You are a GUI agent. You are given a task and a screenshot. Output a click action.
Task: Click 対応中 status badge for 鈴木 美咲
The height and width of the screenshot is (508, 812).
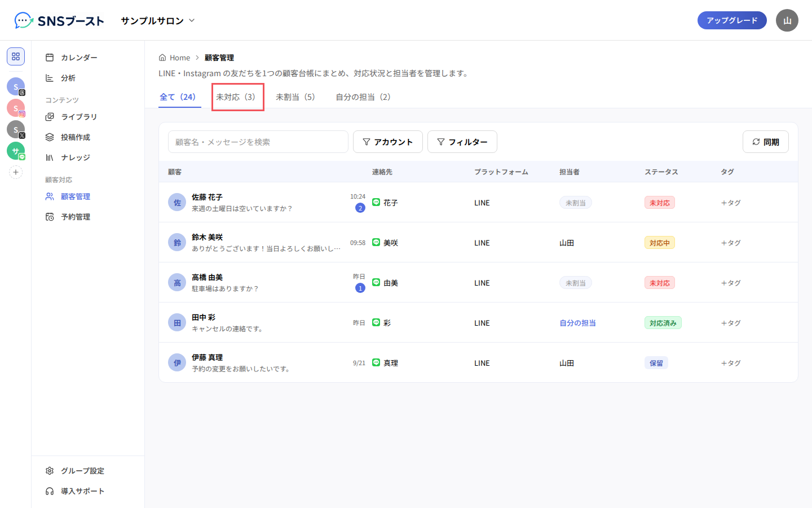point(660,243)
